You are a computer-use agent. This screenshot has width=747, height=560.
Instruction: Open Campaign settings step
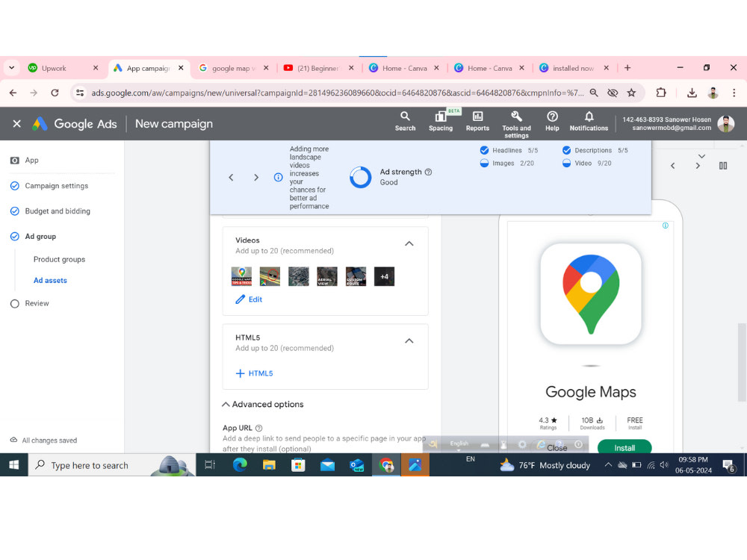(x=56, y=186)
